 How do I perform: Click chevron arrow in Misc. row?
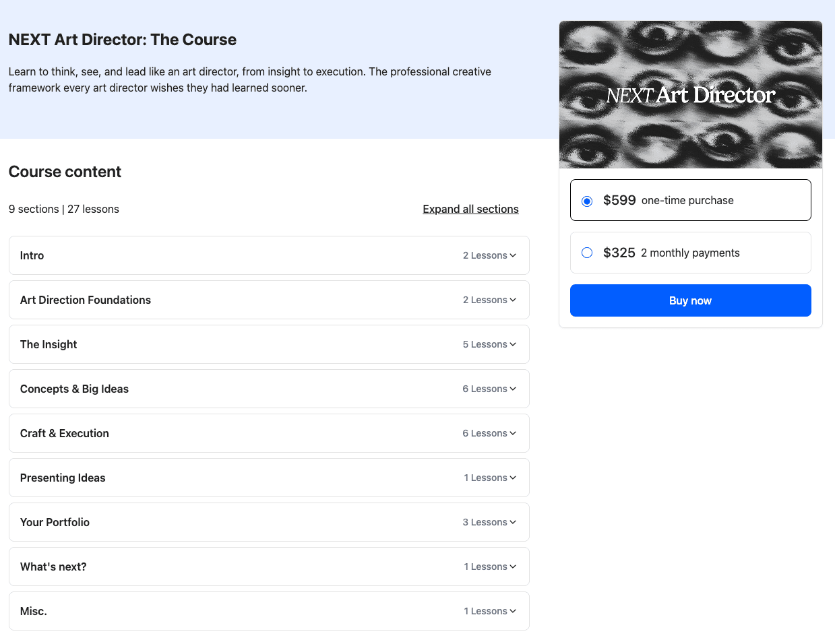coord(513,611)
